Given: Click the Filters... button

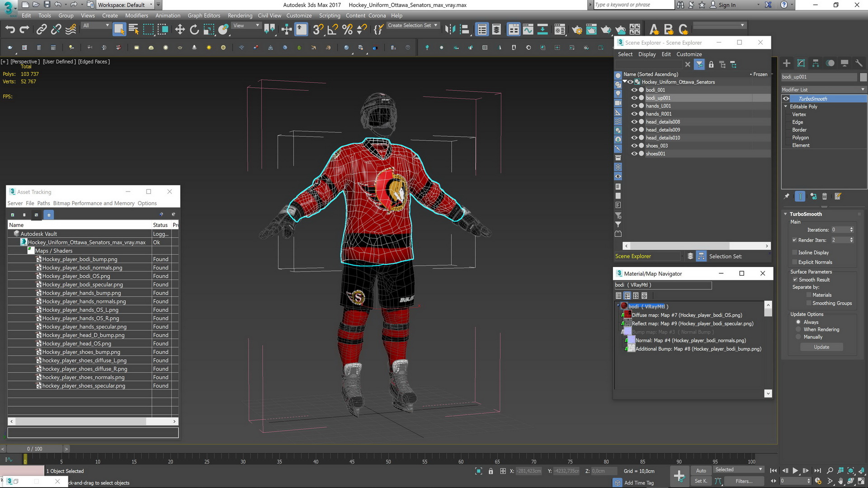Looking at the screenshot, I should [744, 481].
